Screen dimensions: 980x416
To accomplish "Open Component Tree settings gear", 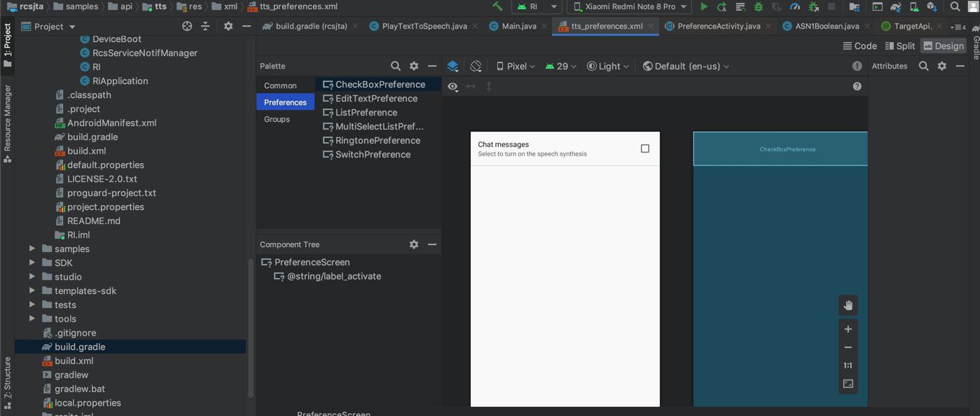I will point(414,244).
